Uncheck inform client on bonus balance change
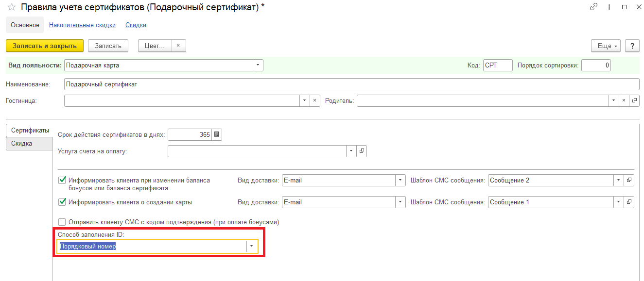Image resolution: width=644 pixels, height=281 pixels. tap(62, 180)
